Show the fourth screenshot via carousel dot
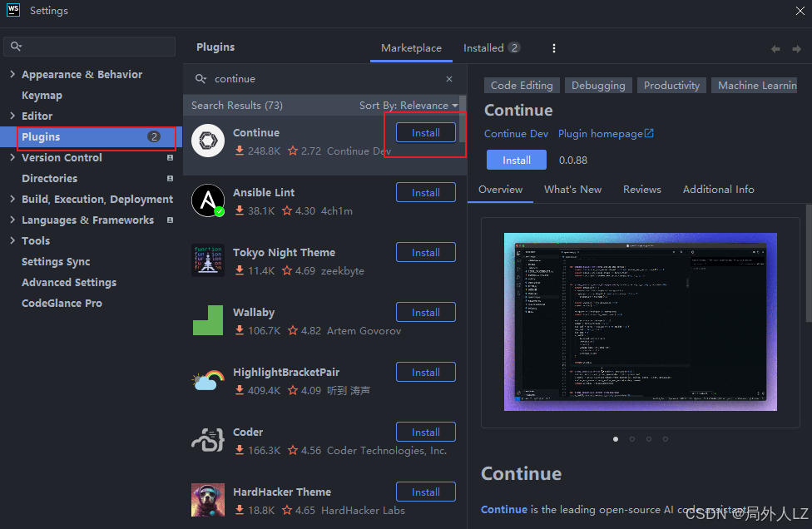The height and width of the screenshot is (529, 812). (x=665, y=439)
